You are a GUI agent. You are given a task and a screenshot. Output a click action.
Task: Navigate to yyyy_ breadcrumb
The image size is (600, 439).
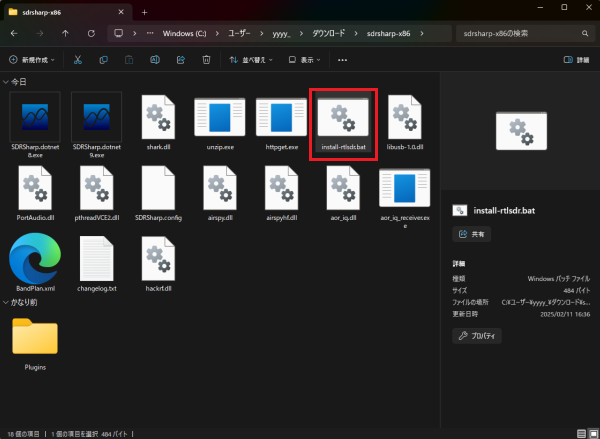[281, 34]
